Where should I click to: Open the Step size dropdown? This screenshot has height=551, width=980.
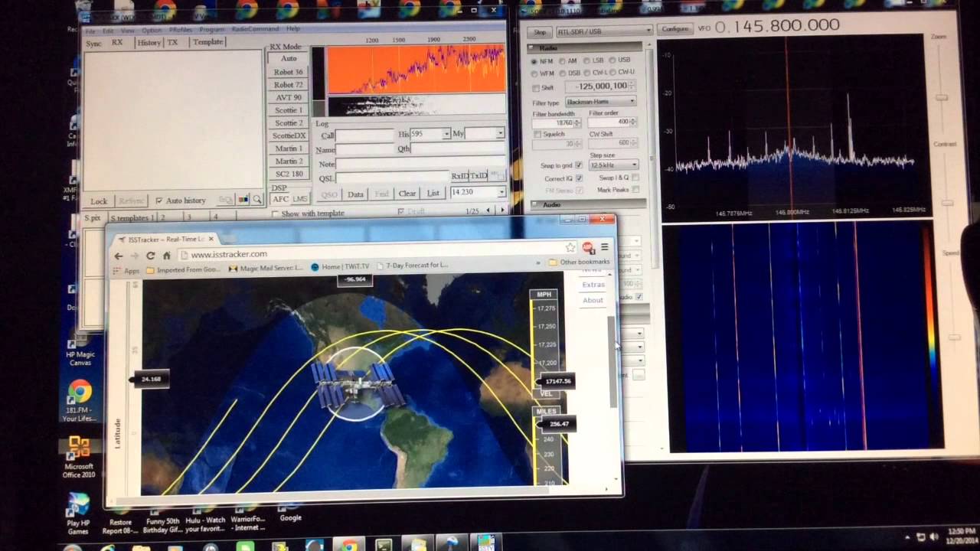coord(614,165)
